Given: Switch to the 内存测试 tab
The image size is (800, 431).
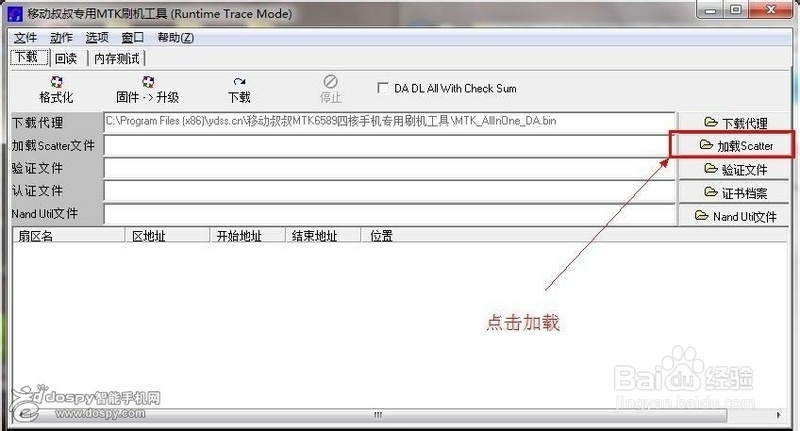Looking at the screenshot, I should click(x=117, y=59).
